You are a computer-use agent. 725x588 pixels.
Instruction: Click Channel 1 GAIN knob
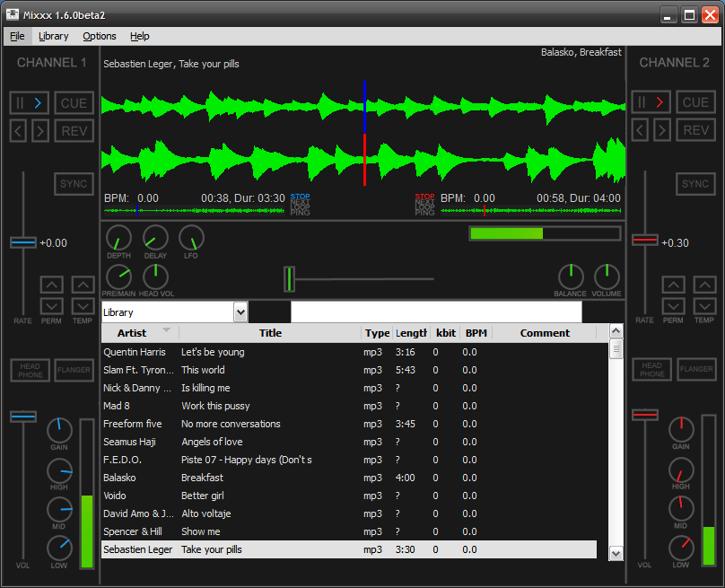(59, 431)
